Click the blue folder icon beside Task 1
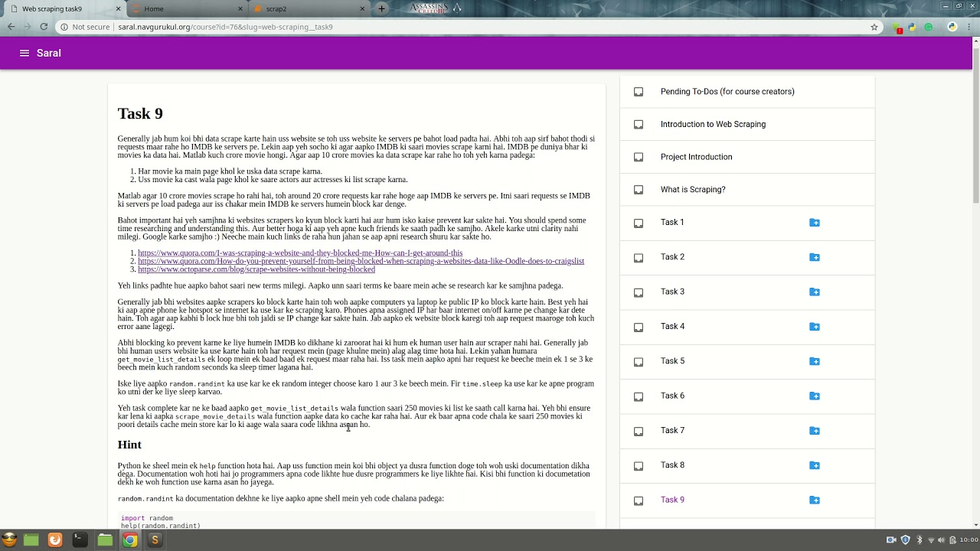The height and width of the screenshot is (551, 980). [815, 223]
